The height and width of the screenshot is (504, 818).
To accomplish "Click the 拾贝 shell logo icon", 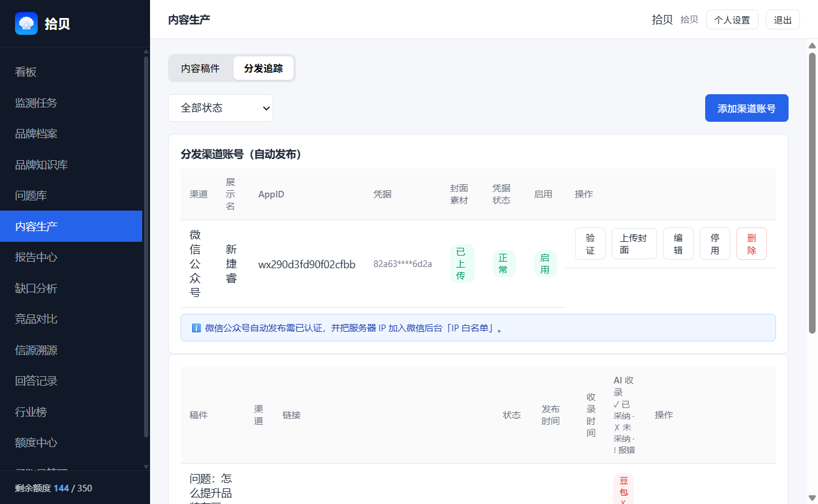I will pos(26,23).
